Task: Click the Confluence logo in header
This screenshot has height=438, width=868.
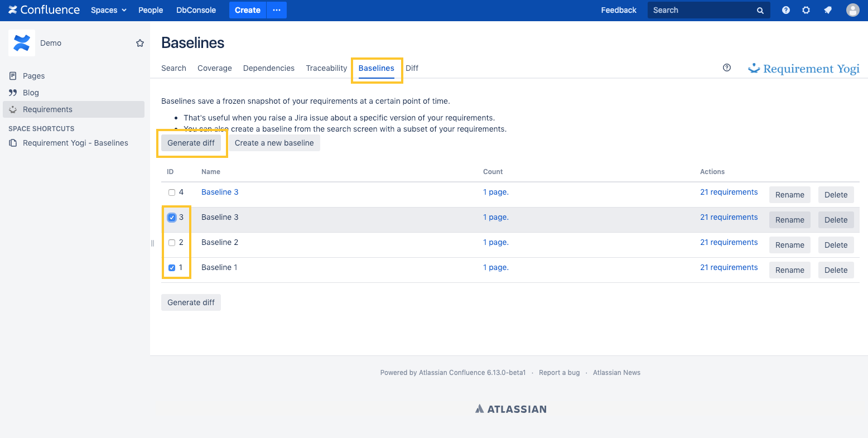Action: (44, 10)
